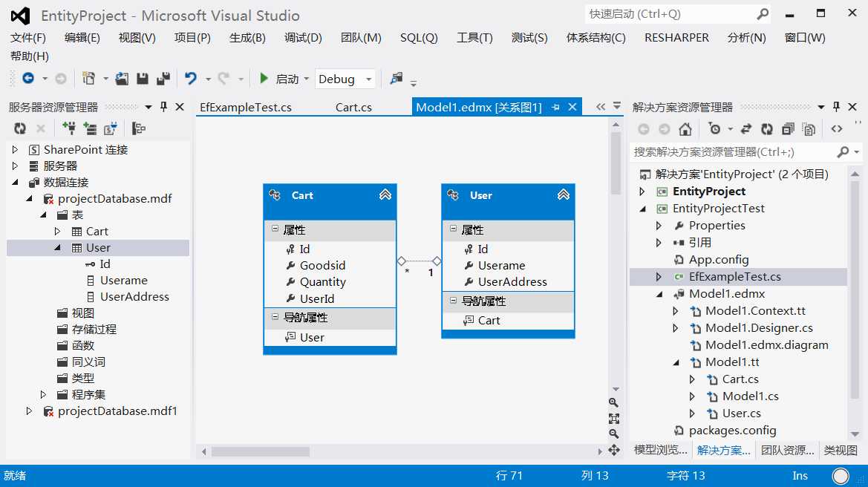Viewport: 868px width, 487px height.
Task: Click the undo toolbar icon
Action: pos(190,79)
